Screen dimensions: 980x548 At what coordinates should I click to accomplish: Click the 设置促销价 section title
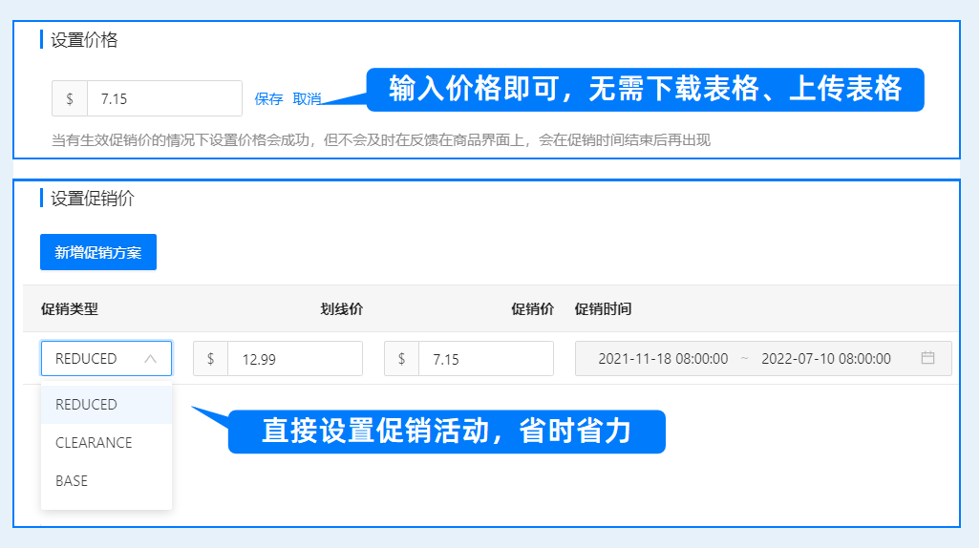[93, 199]
